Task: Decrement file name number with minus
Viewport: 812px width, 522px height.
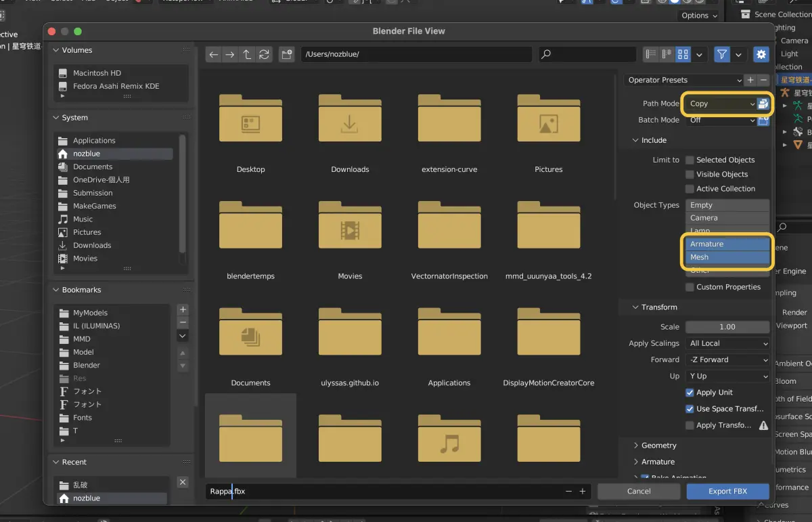Action: point(568,492)
